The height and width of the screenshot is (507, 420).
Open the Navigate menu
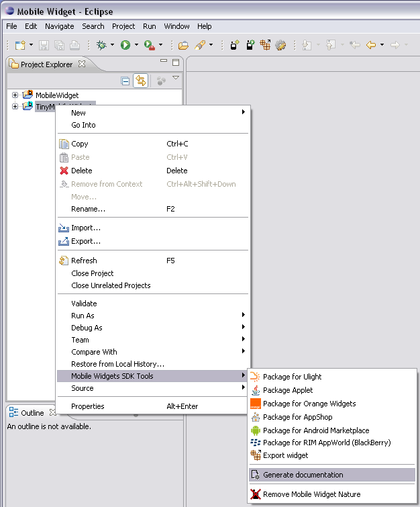[x=60, y=26]
